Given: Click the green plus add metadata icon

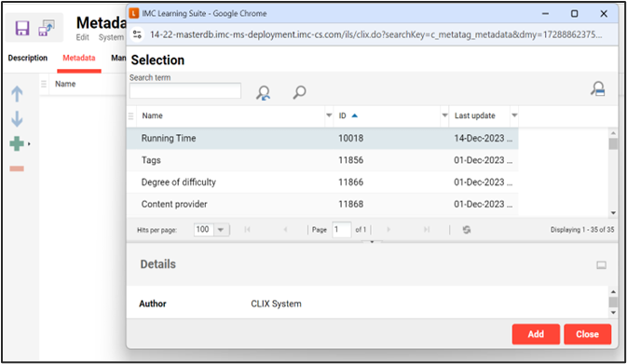Looking at the screenshot, I should (x=17, y=143).
